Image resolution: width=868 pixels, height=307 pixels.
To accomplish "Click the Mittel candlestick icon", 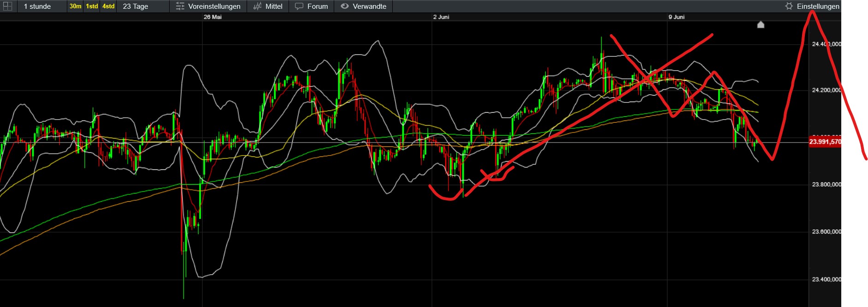I will point(258,6).
